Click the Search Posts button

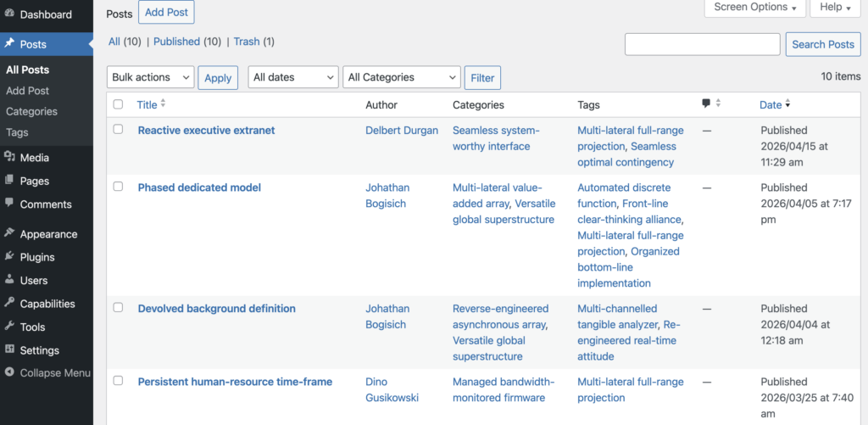(x=823, y=44)
